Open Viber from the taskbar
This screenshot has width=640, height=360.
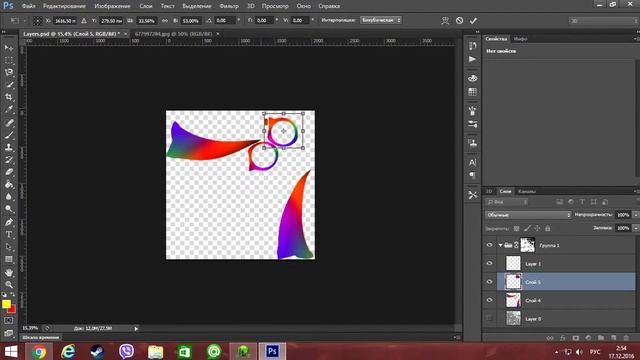point(127,351)
